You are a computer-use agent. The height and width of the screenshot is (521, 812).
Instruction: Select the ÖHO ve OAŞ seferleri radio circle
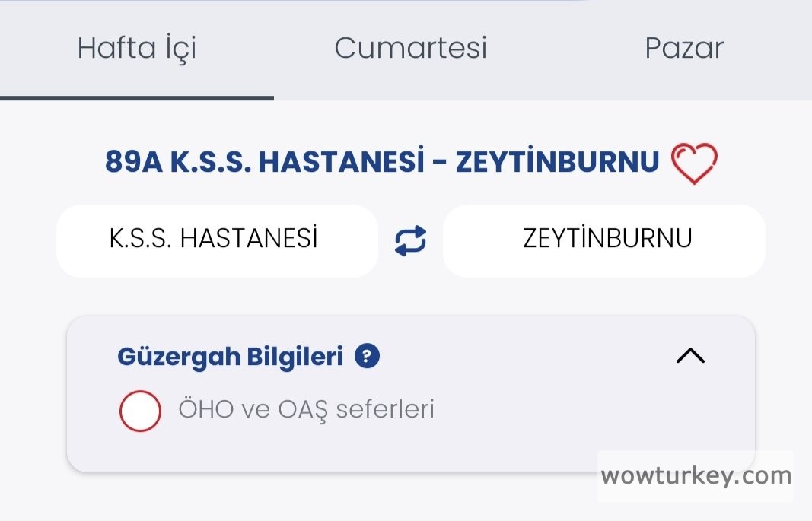140,411
